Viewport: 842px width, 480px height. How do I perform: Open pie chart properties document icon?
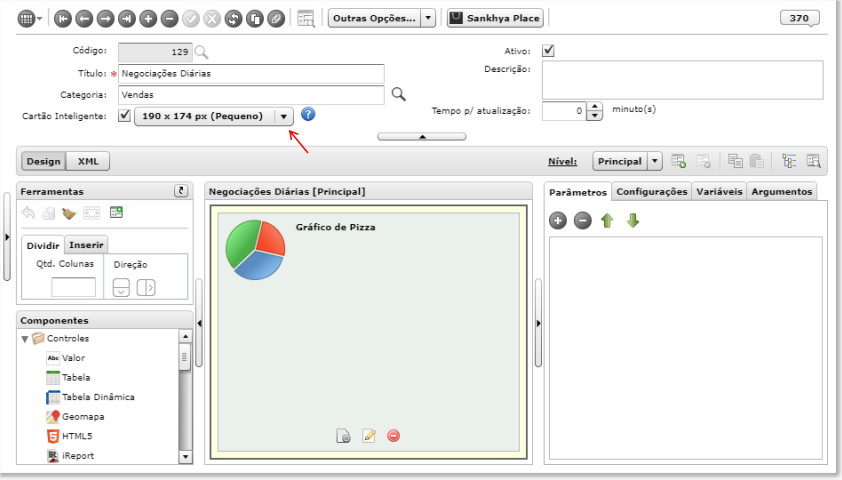[x=343, y=435]
